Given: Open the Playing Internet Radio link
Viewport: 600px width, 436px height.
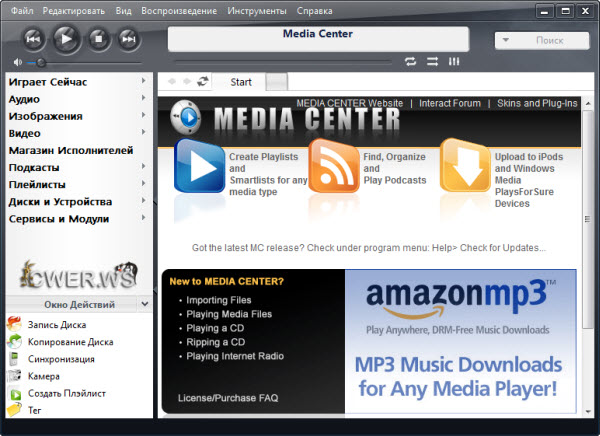Looking at the screenshot, I should click(235, 356).
